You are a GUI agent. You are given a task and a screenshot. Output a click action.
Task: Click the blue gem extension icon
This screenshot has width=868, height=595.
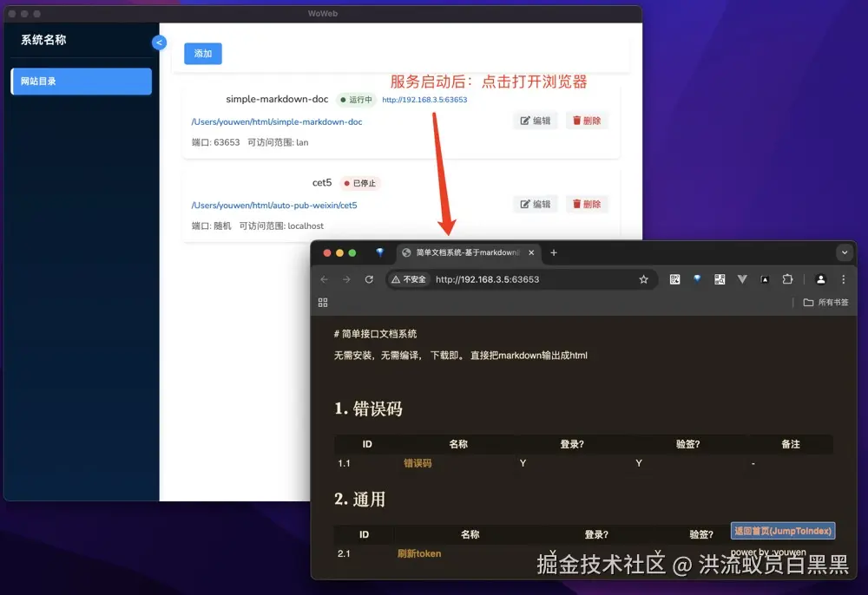click(697, 278)
